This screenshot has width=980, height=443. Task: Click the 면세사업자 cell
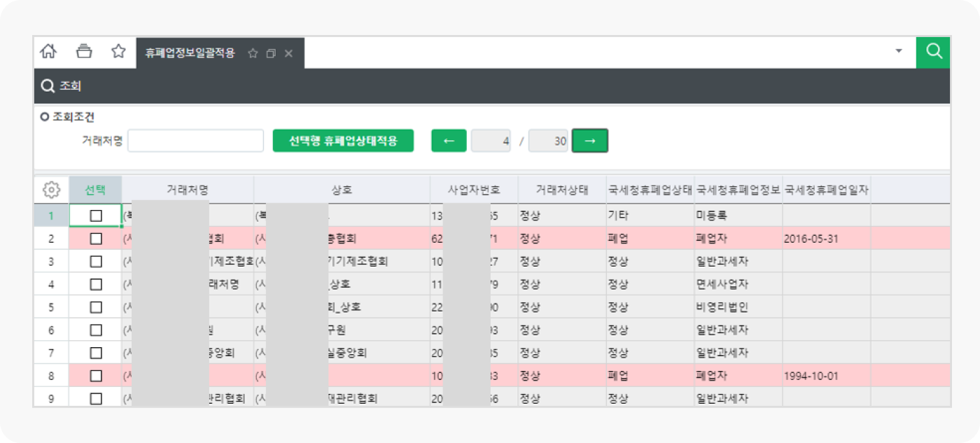point(738,285)
